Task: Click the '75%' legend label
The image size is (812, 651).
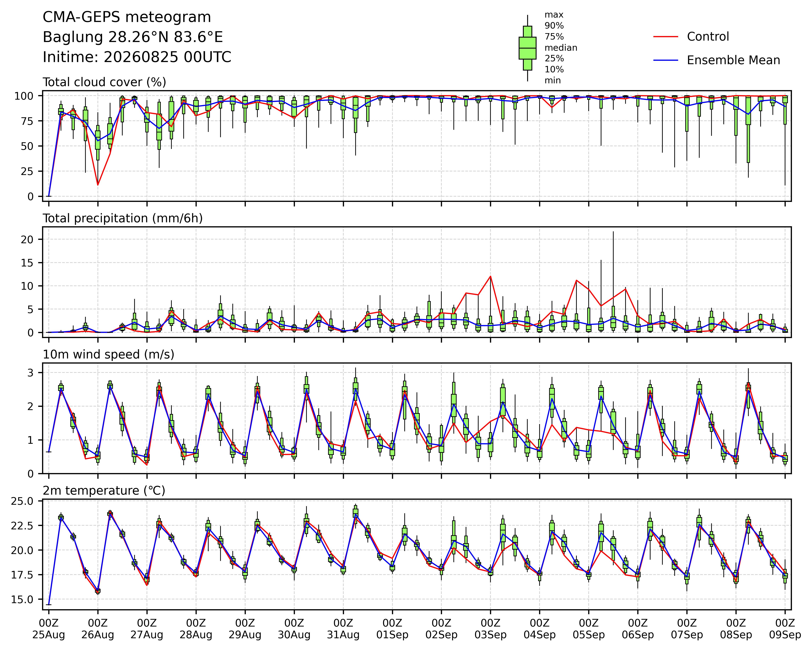Action: (554, 37)
